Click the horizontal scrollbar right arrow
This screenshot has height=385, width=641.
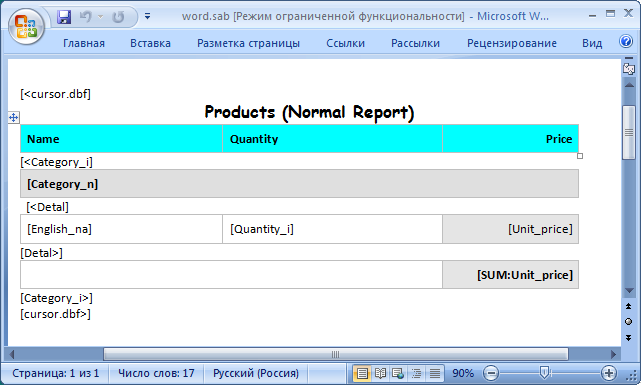tap(613, 354)
